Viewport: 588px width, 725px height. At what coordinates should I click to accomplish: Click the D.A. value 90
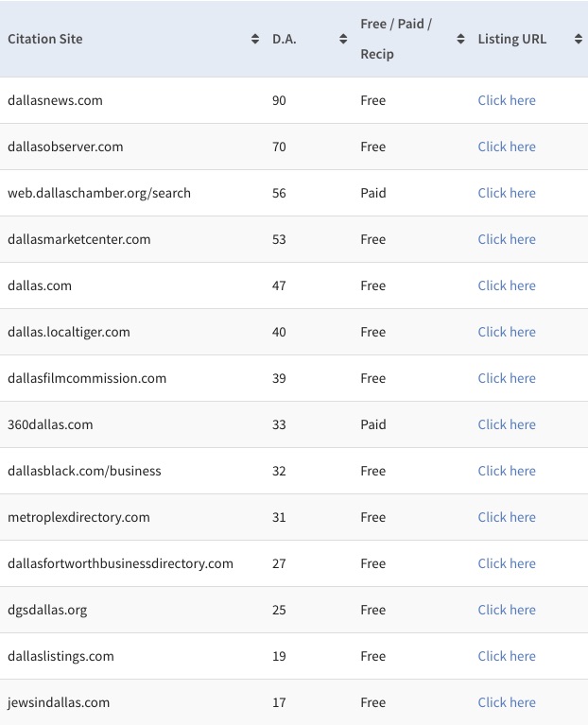[x=279, y=100]
